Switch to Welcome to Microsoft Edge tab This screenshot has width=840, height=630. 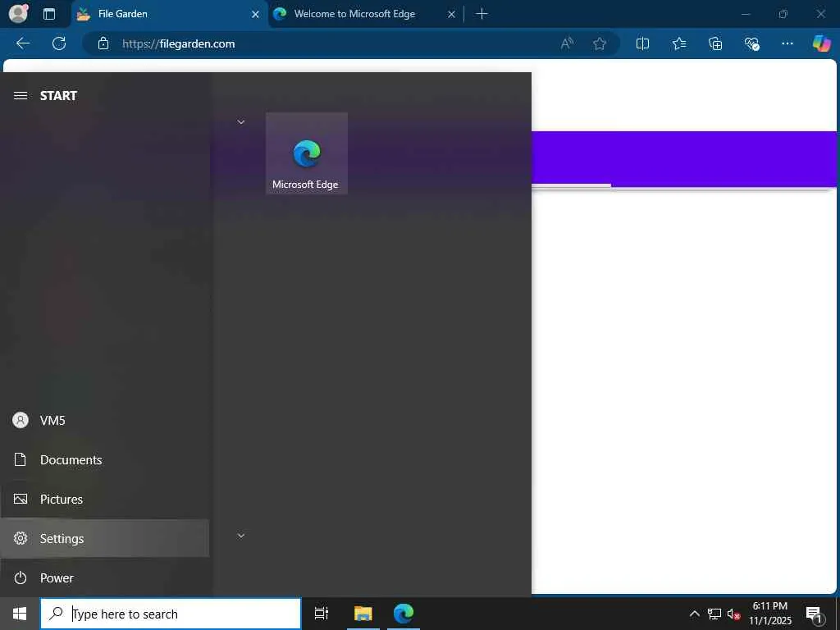tap(354, 14)
